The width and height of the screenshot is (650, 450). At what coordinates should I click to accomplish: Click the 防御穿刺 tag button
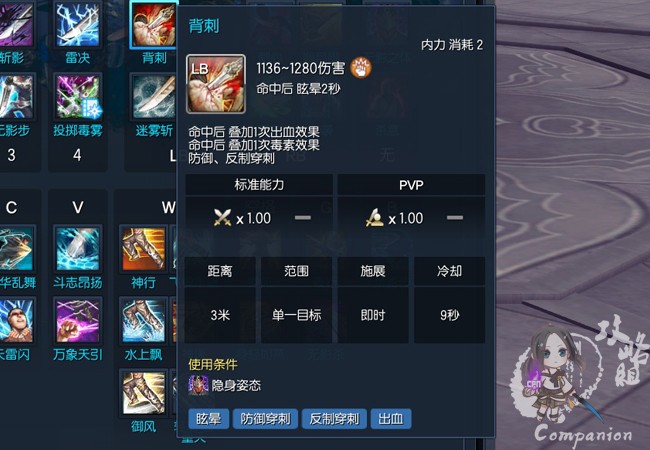265,419
